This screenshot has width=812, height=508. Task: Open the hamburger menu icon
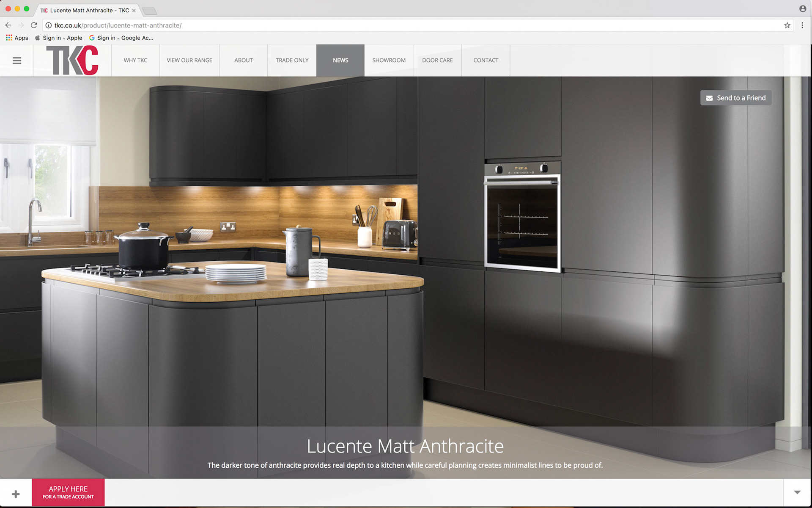(17, 61)
